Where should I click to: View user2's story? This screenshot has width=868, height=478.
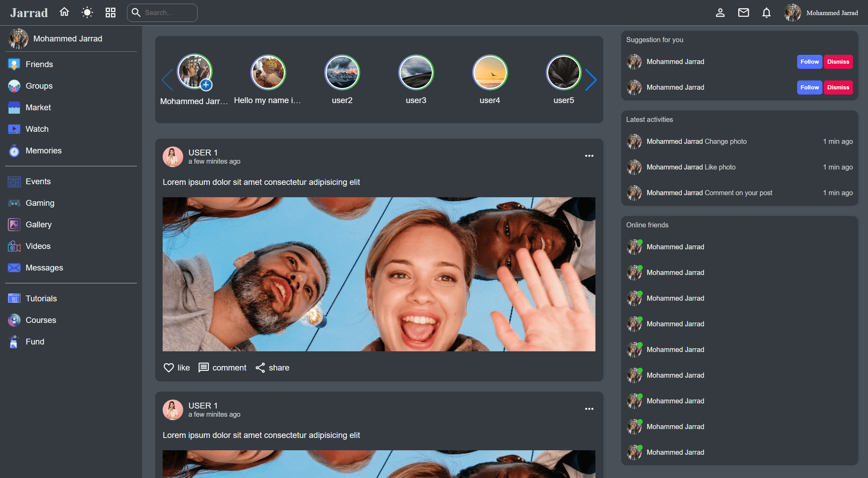(342, 72)
